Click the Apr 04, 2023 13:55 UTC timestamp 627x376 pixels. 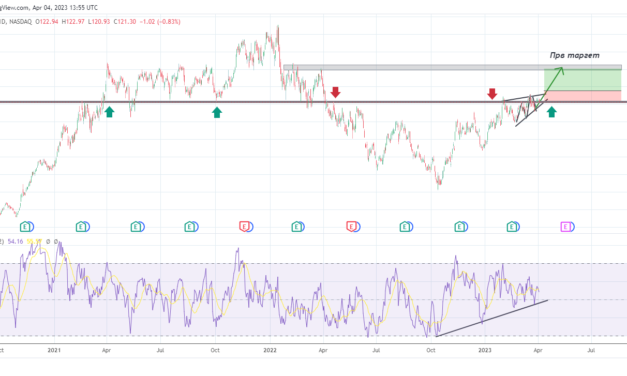click(65, 8)
